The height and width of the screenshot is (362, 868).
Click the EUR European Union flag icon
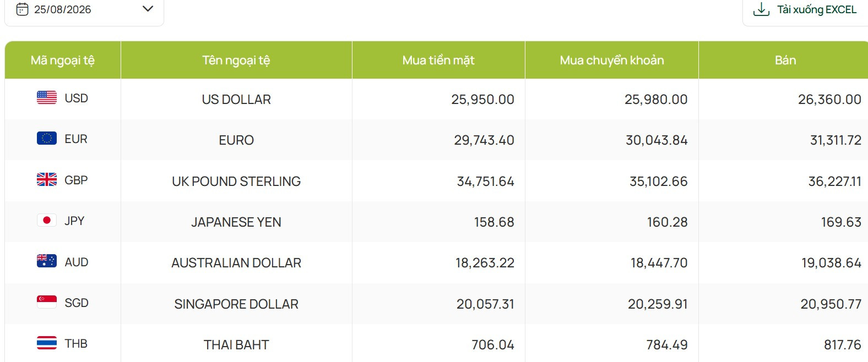pyautogui.click(x=47, y=138)
